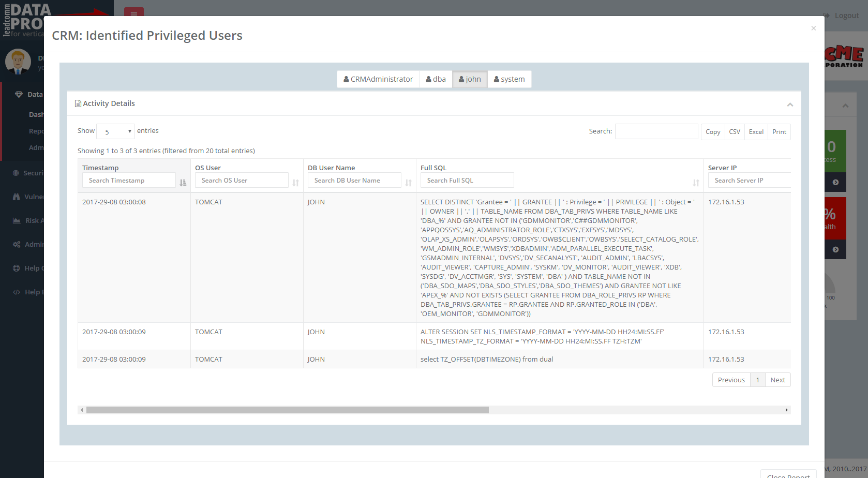This screenshot has width=868, height=478.
Task: Open the Administration gears icon
Action: [16, 244]
